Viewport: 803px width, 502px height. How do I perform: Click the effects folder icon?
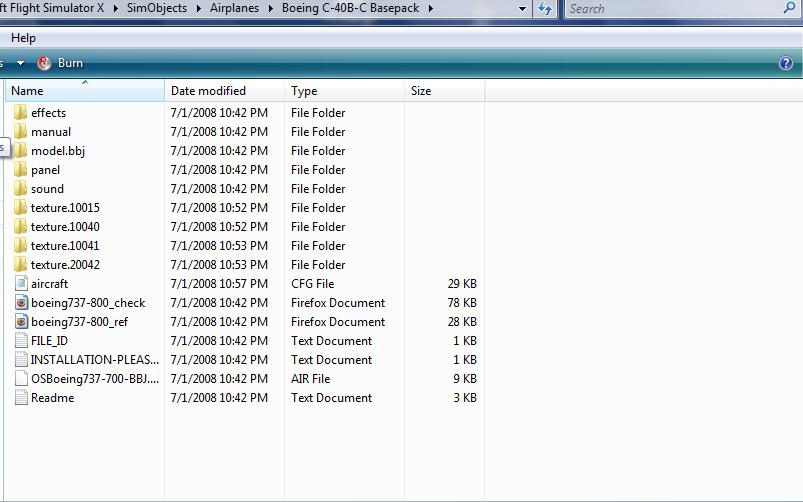point(20,113)
